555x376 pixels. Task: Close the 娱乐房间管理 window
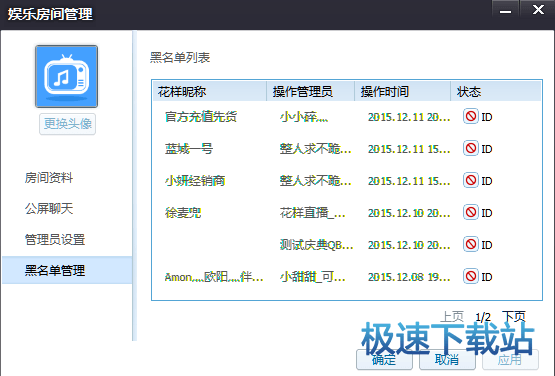[x=538, y=9]
